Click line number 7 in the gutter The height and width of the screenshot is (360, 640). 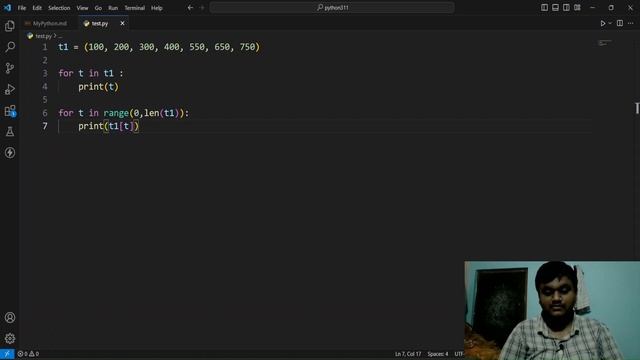44,126
